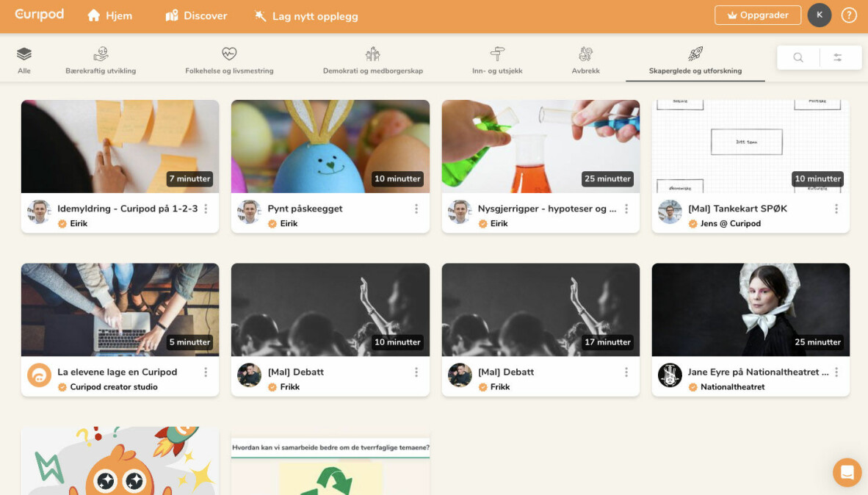Open options menu for Nysgjerrigper card
868x495 pixels.
(626, 209)
